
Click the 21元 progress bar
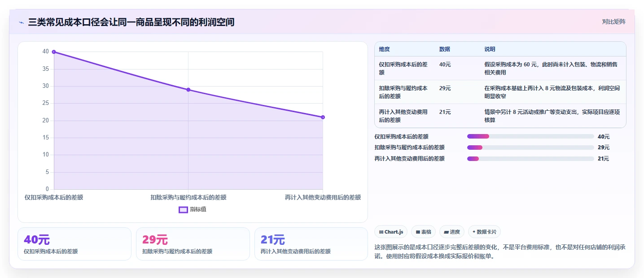tap(530, 159)
